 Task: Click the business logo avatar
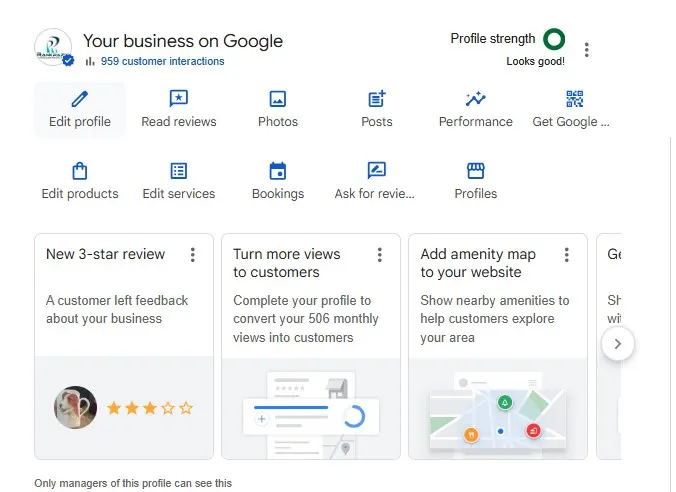(x=53, y=47)
